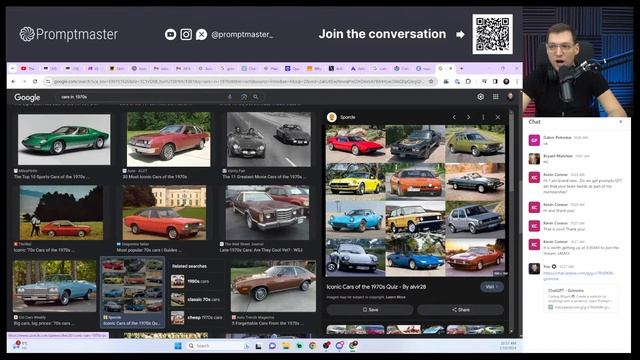Show previous image in preview panel
Viewport: 640px width, 360px height.
point(454,117)
